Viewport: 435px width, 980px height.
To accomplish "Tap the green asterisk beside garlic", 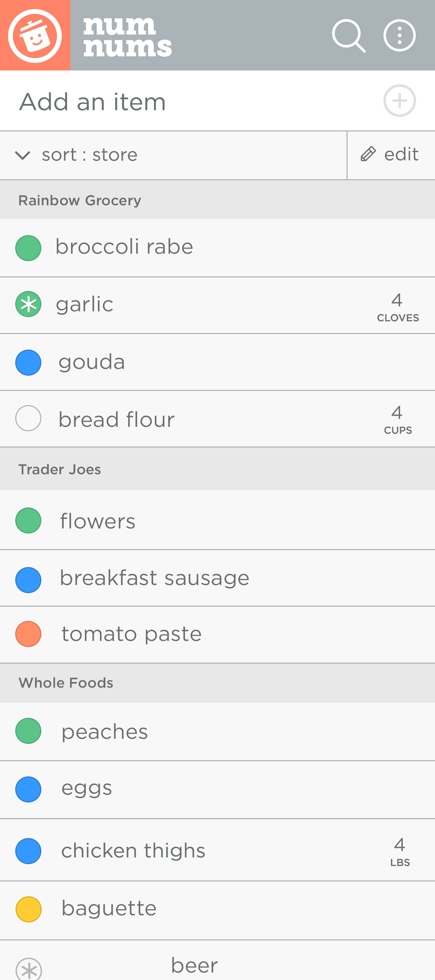I will (28, 304).
